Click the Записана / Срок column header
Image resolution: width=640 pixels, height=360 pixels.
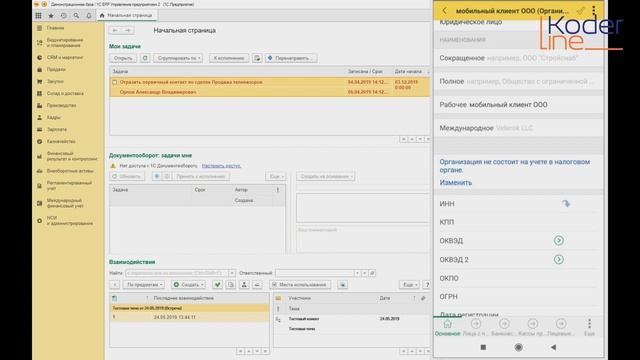tap(365, 71)
